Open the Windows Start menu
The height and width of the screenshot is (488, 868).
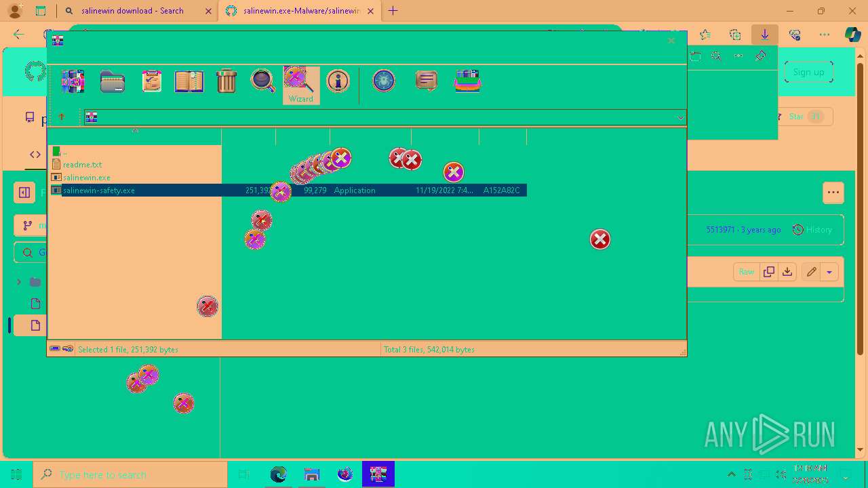(16, 474)
